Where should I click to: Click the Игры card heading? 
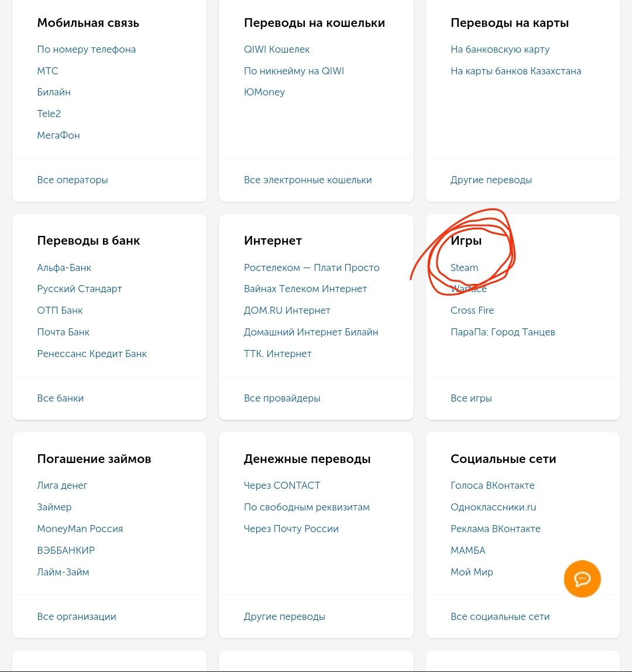coord(466,241)
